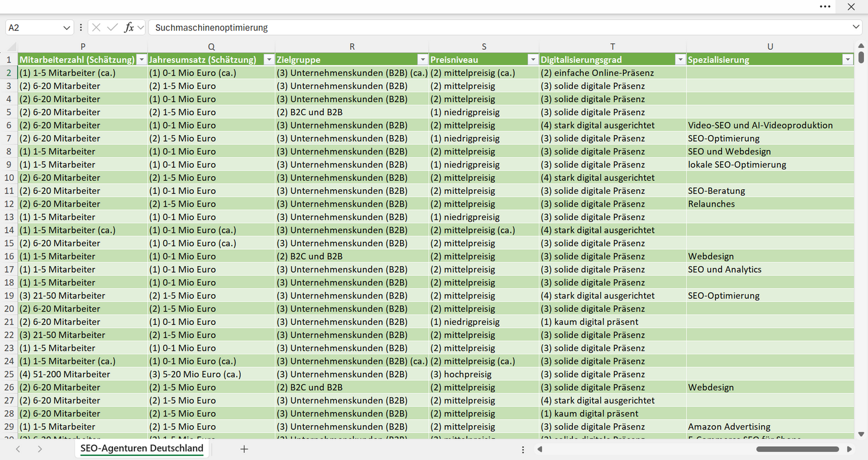Select 'Webdesign' cell in row 16
Image resolution: width=868 pixels, height=460 pixels.
770,256
